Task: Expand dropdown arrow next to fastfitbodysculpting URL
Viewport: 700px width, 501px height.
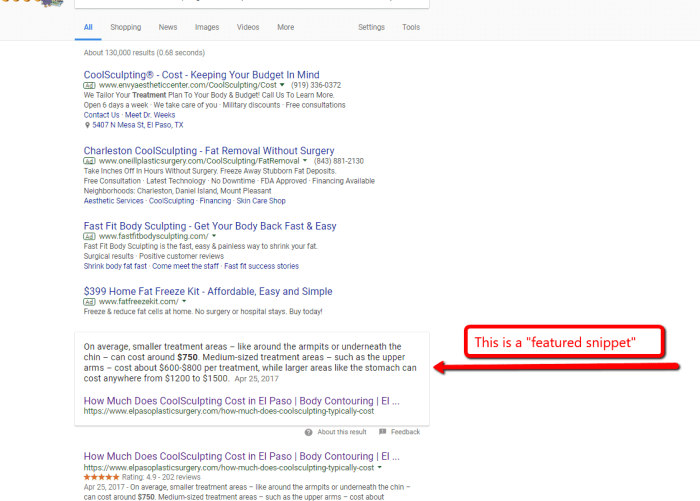Action: click(x=214, y=236)
